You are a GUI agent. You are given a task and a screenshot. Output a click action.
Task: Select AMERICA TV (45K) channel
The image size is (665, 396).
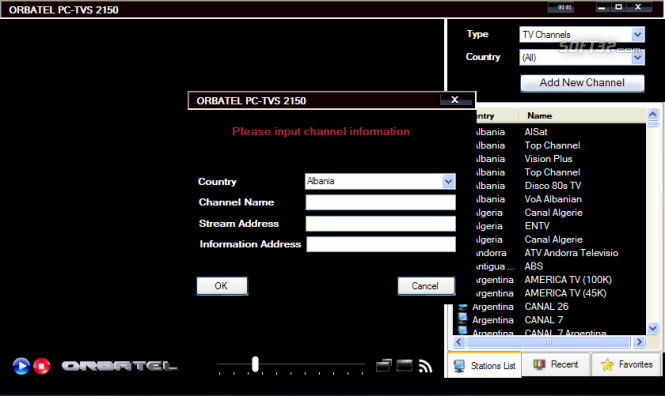tap(565, 293)
